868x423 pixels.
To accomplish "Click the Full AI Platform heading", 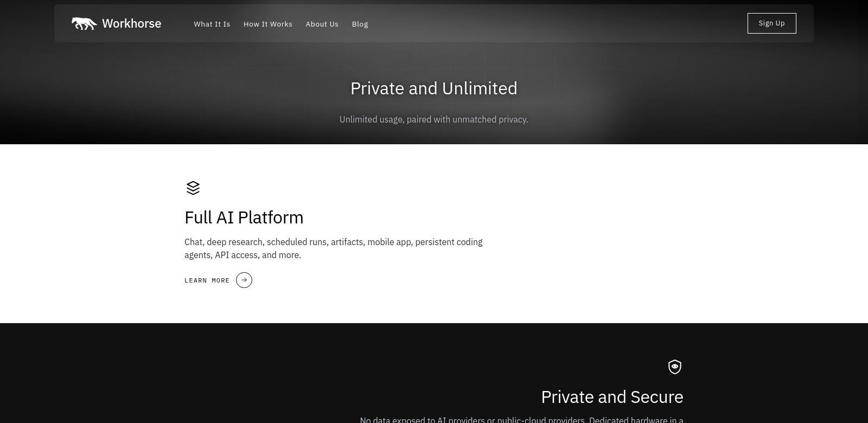I will click(244, 217).
